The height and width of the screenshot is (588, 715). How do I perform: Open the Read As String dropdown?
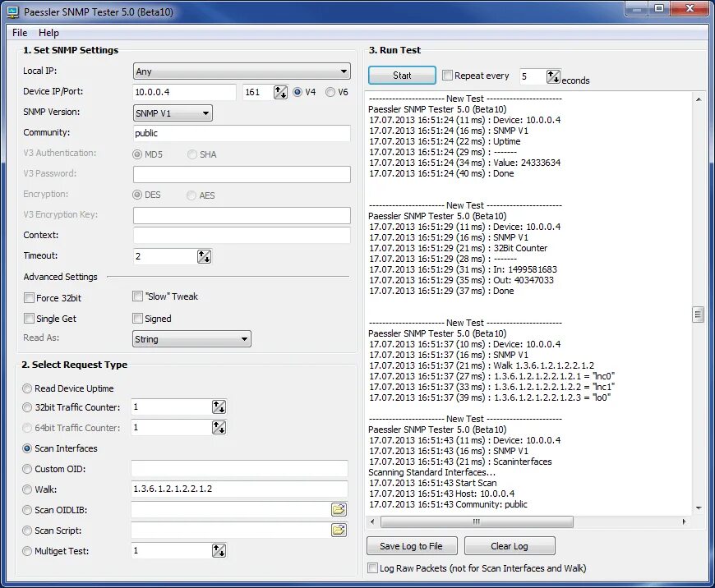[x=191, y=338]
